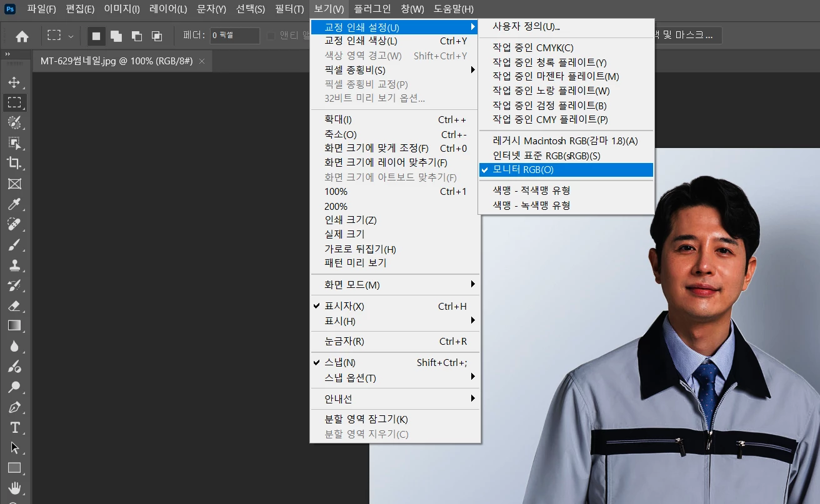
Task: Select the Rectangle shape tool
Action: pos(14,468)
